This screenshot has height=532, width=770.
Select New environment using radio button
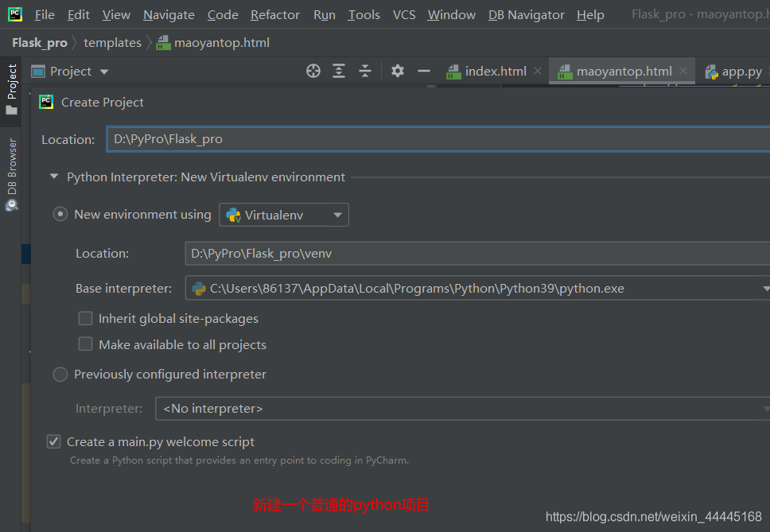click(x=60, y=215)
